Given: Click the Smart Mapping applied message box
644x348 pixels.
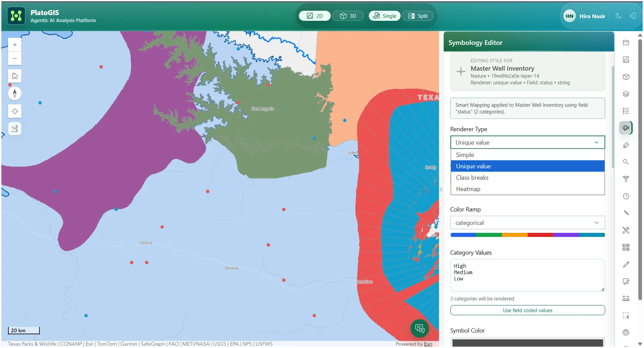Looking at the screenshot, I should 527,108.
